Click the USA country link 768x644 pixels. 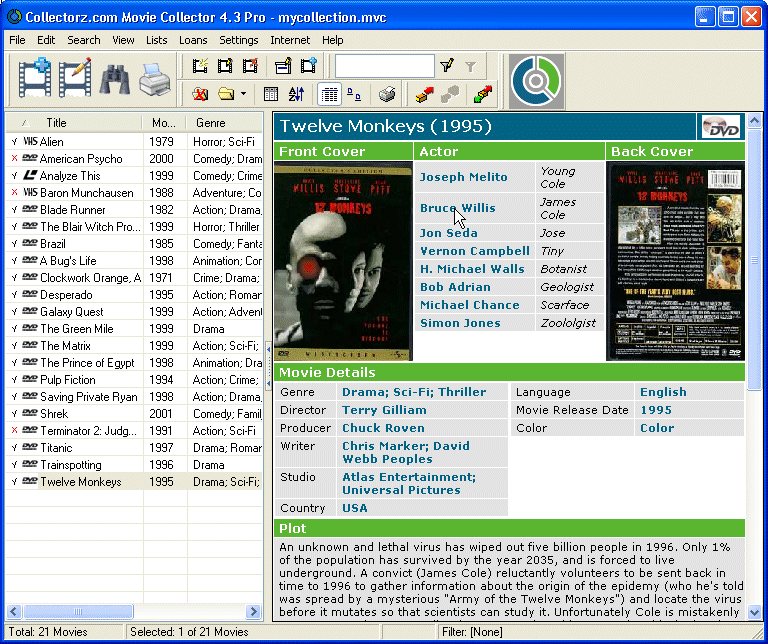tap(355, 508)
